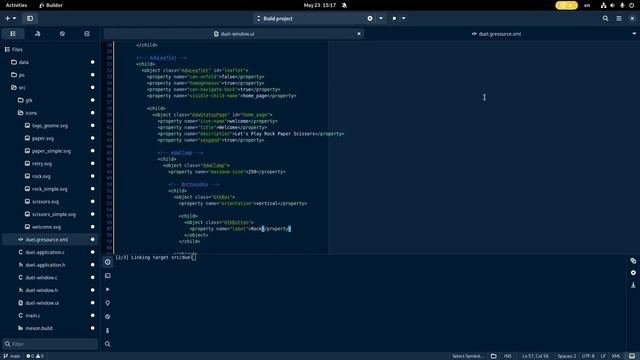Open the document list dropdown arrow
This screenshot has height=360, width=640.
(x=634, y=34)
